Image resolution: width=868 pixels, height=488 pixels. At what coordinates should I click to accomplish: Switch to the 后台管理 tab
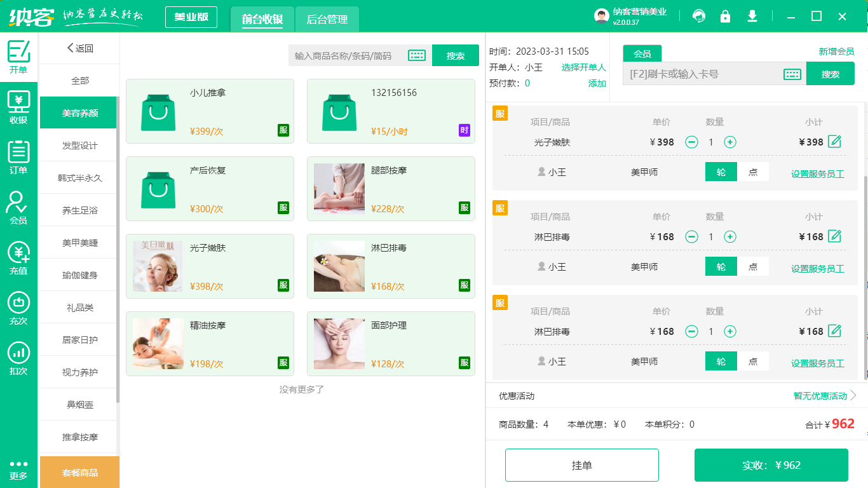point(328,19)
